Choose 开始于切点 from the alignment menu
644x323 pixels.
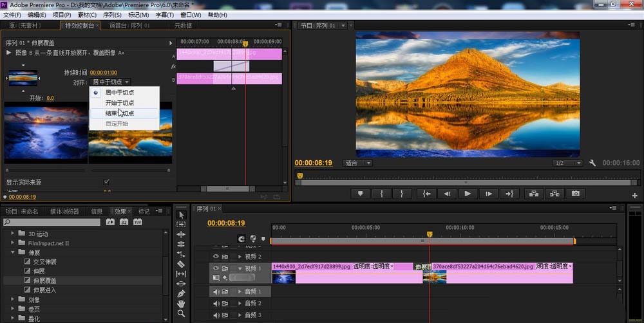[124, 103]
